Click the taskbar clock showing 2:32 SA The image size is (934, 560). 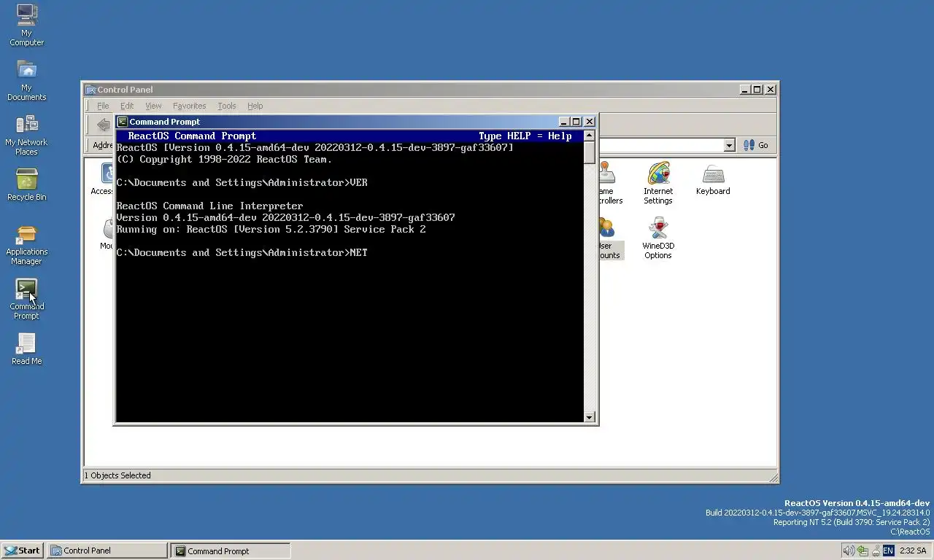coord(913,551)
